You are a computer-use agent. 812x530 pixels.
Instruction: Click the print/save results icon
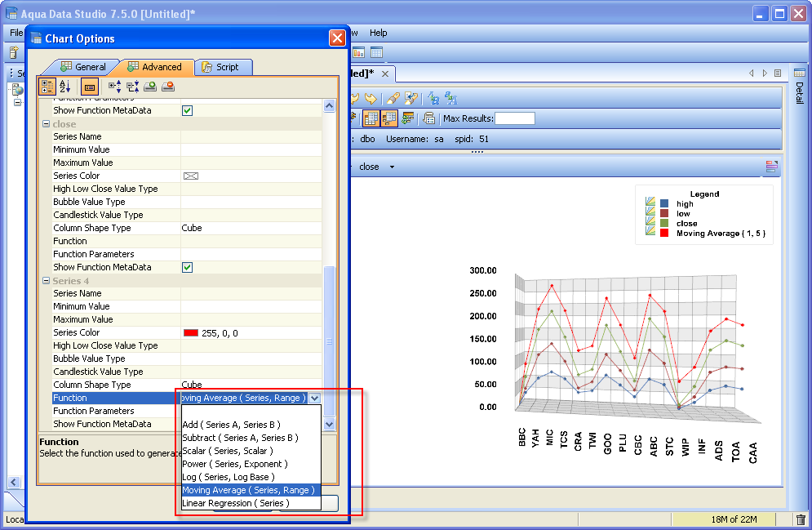pos(428,118)
